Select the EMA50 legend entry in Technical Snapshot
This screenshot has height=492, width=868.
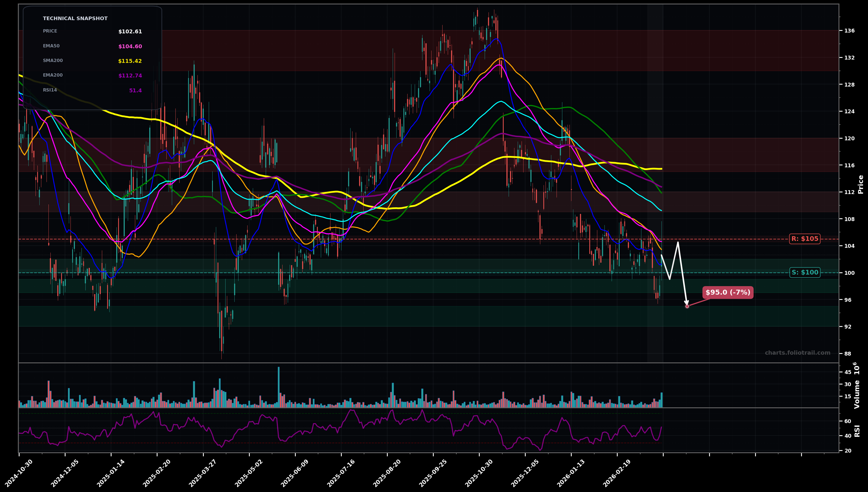(x=51, y=46)
